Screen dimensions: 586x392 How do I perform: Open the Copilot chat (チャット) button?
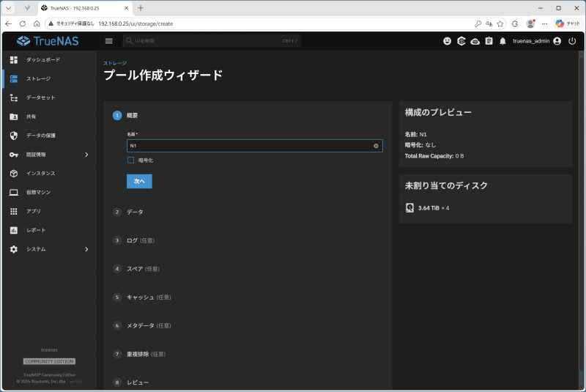[567, 23]
